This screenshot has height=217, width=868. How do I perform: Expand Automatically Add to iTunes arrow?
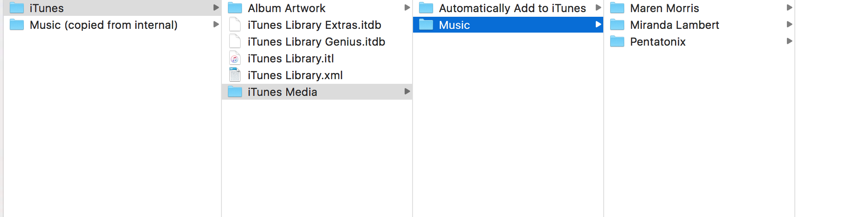(x=598, y=8)
